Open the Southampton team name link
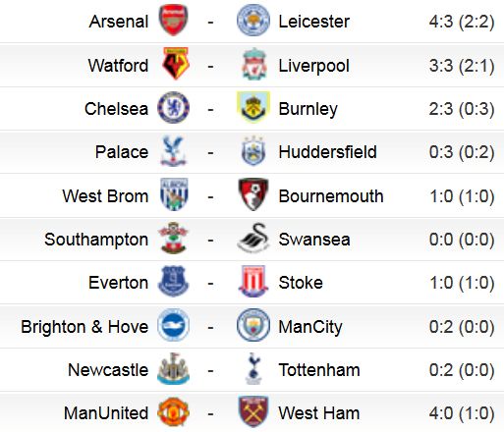This screenshot has width=504, height=432. pyautogui.click(x=96, y=240)
